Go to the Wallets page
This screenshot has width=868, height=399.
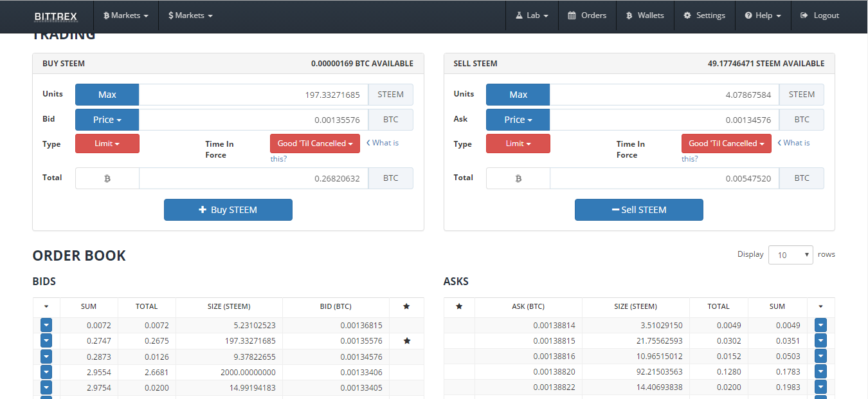[645, 15]
